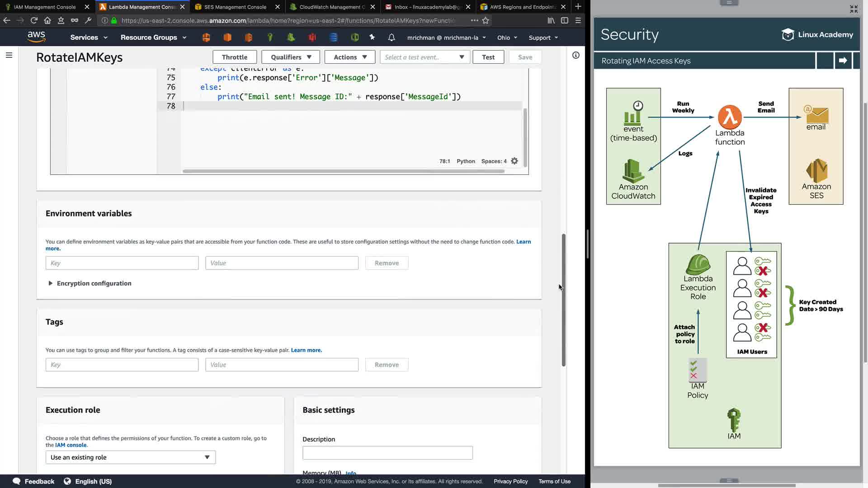Image resolution: width=868 pixels, height=488 pixels.
Task: Open the editor settings gear icon
Action: click(x=514, y=161)
